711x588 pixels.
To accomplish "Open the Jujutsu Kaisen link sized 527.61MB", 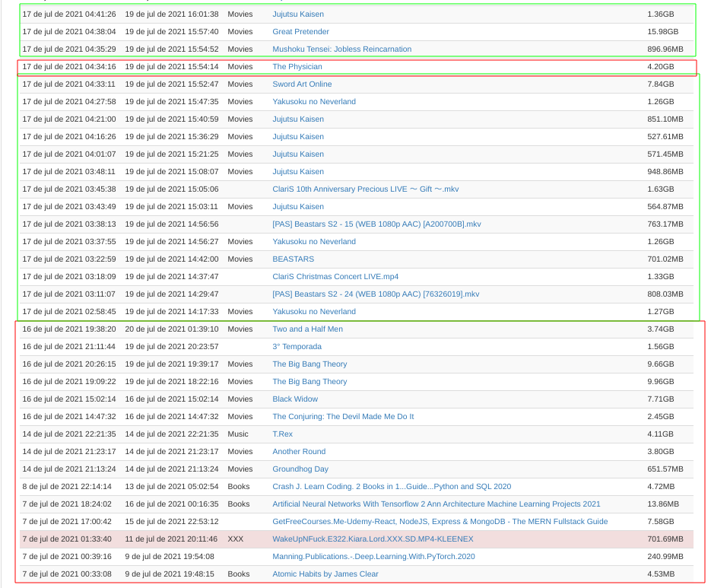I will click(298, 137).
